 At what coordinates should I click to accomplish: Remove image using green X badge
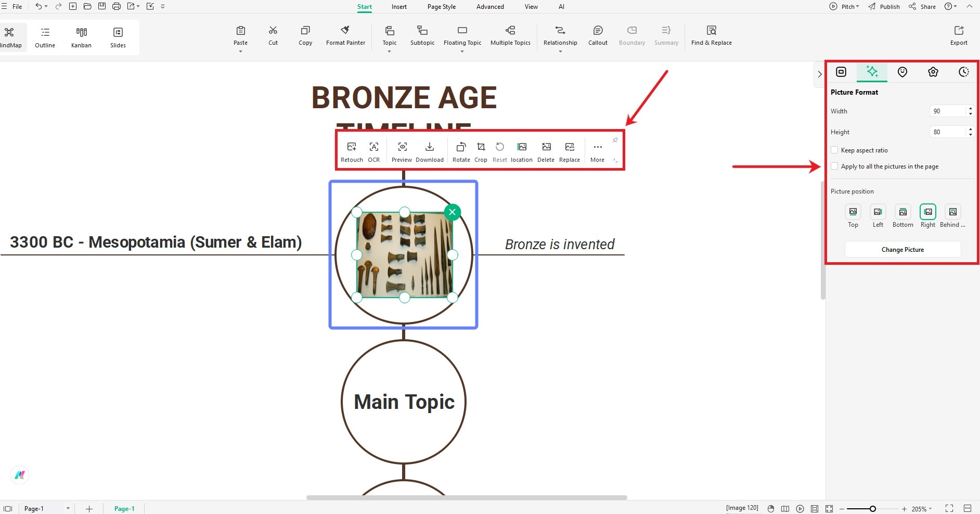click(x=453, y=212)
